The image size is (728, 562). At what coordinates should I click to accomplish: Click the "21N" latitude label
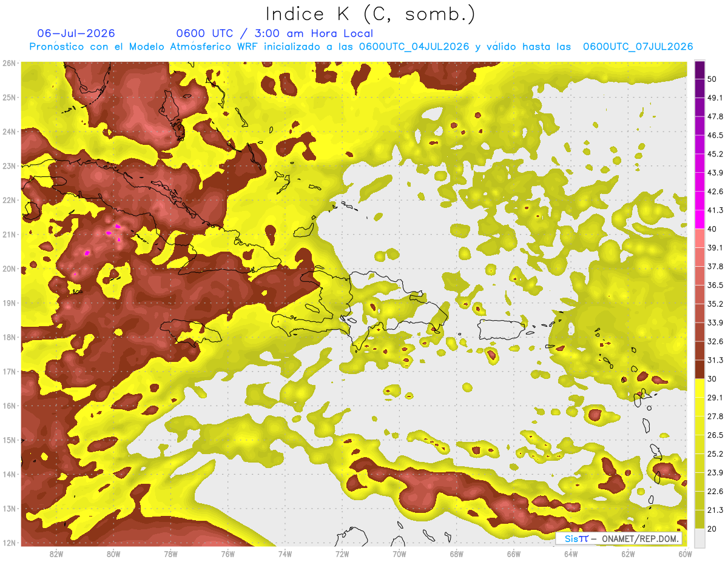coord(9,235)
